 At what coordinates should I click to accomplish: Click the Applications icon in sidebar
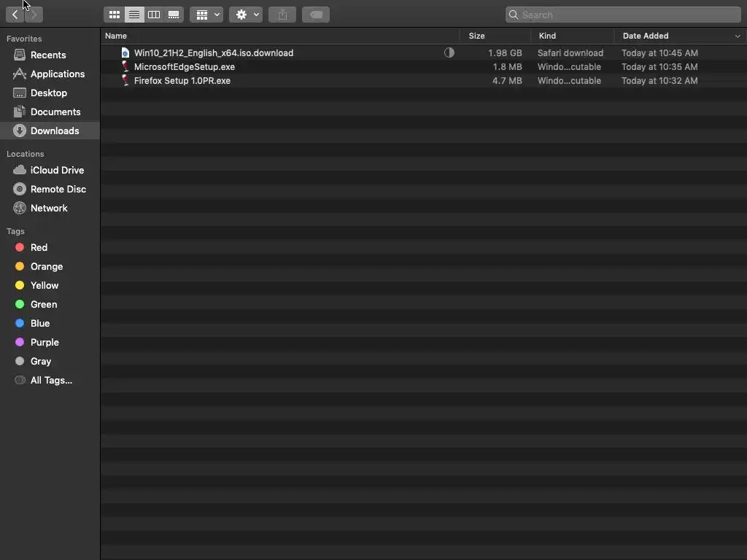20,74
